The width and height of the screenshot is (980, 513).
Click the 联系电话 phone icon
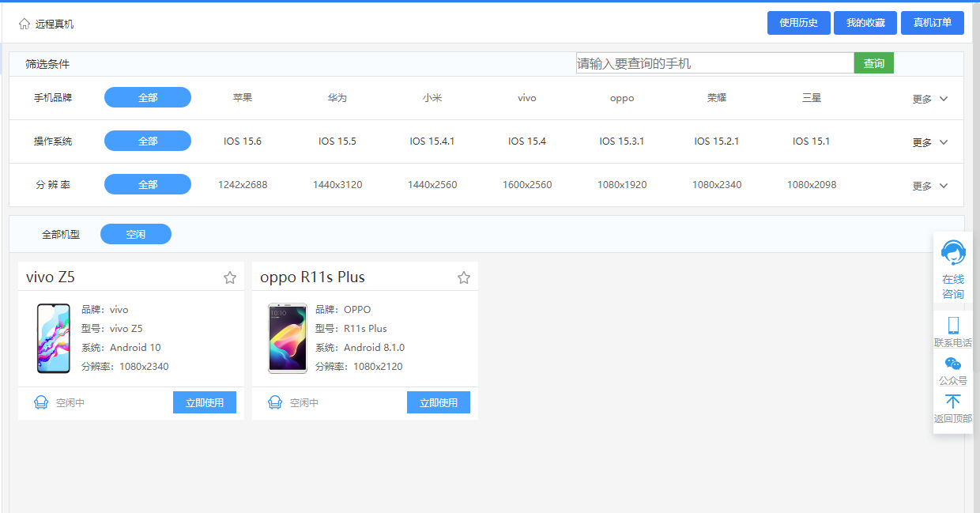click(x=953, y=326)
